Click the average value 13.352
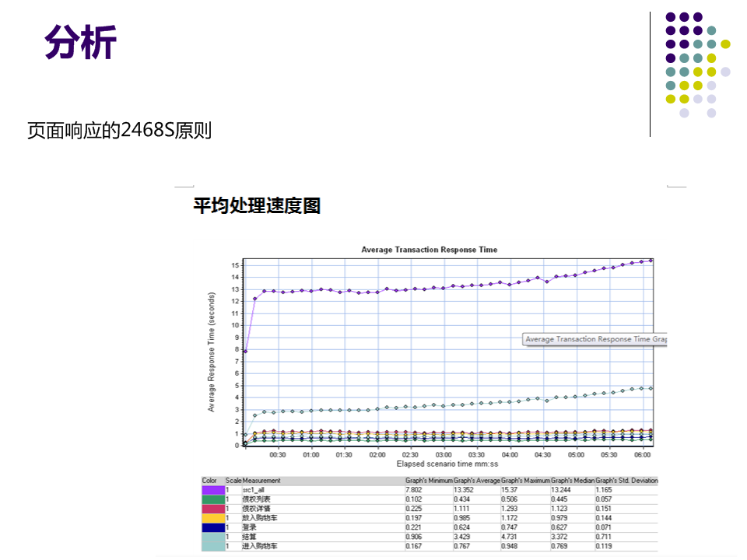The image size is (747, 560). [464, 490]
